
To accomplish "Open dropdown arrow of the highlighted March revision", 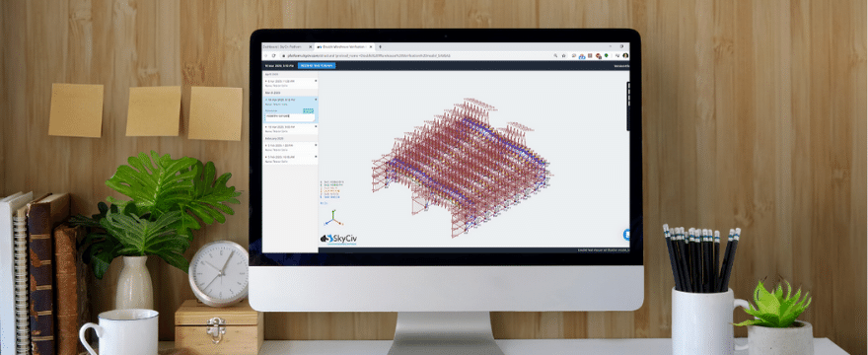I will (x=316, y=100).
